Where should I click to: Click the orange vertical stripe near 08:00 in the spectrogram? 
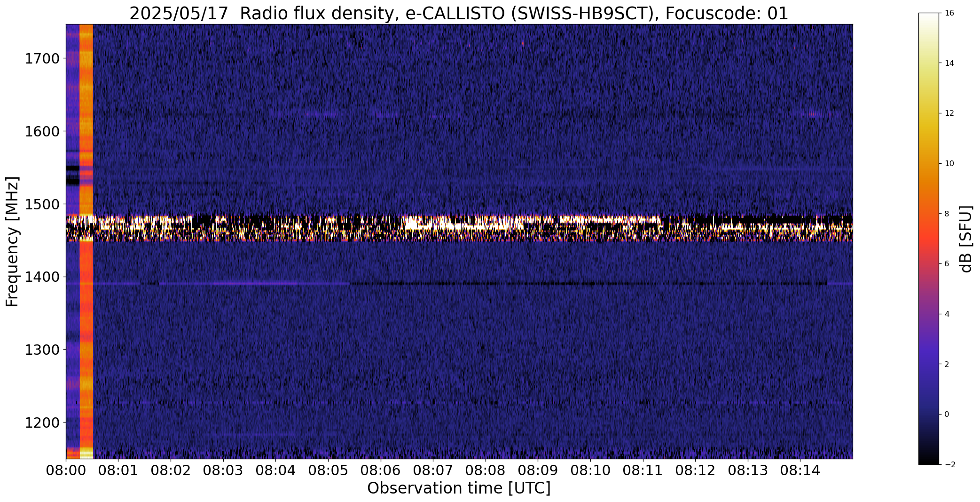click(x=86, y=241)
